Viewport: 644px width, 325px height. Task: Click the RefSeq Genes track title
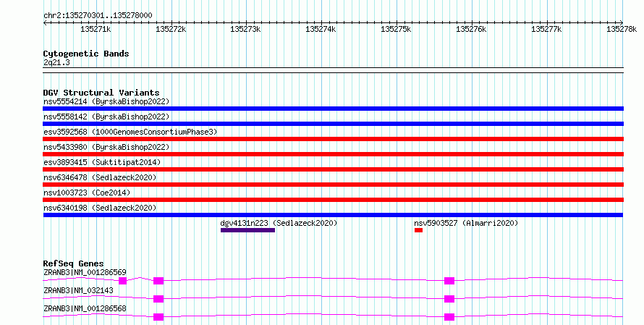[x=73, y=263]
